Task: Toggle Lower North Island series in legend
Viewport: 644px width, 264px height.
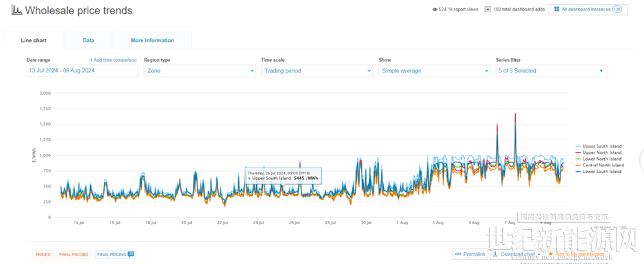Action: point(598,159)
